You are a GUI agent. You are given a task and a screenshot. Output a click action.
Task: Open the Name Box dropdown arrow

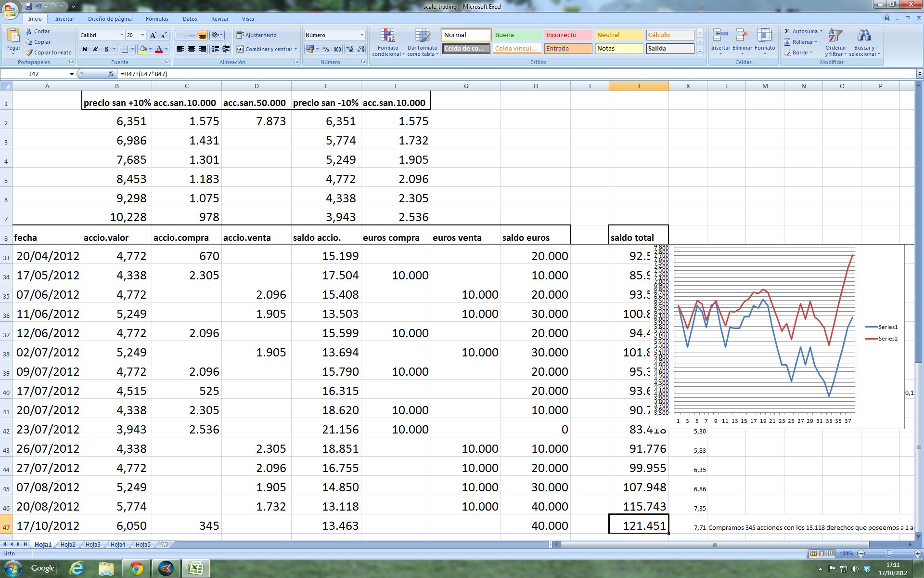pyautogui.click(x=72, y=74)
